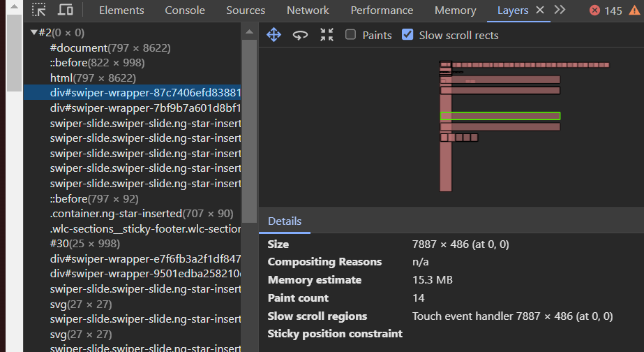644x352 pixels.
Task: Close the Layers tab with X
Action: [539, 10]
